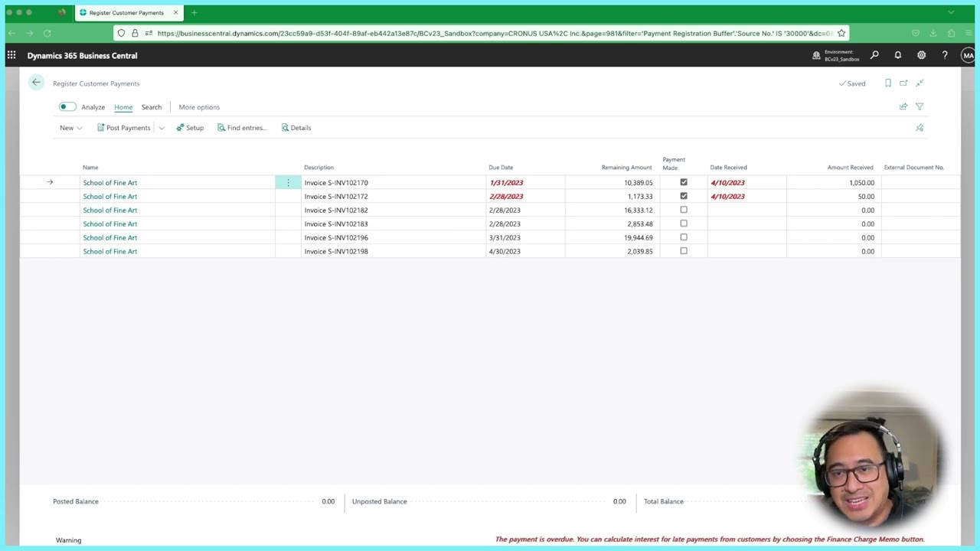Uncheck Payment Made for Invoice S-INV102170
The width and height of the screenshot is (980, 551).
(684, 182)
